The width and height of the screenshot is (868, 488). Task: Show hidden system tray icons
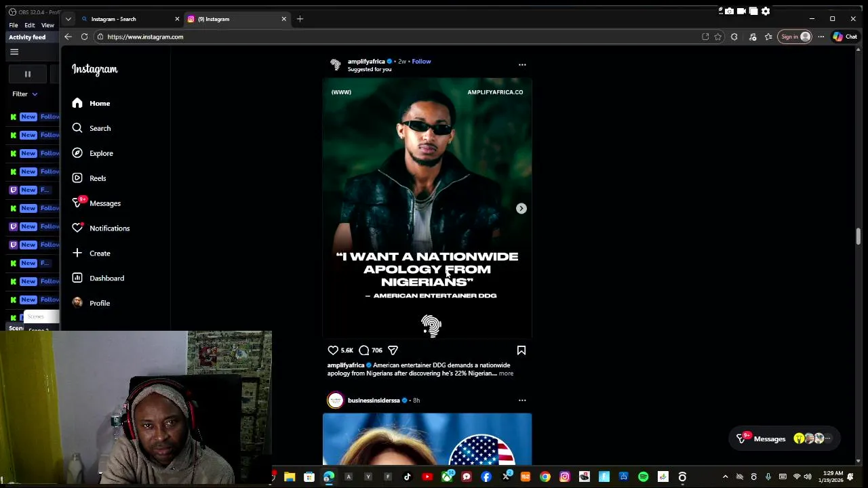coord(726,477)
